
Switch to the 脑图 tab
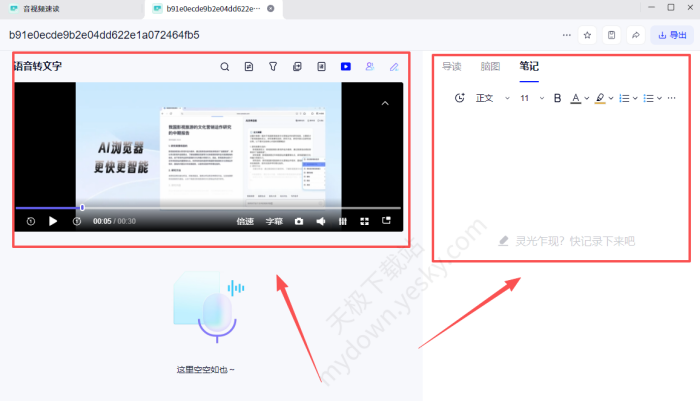point(490,67)
